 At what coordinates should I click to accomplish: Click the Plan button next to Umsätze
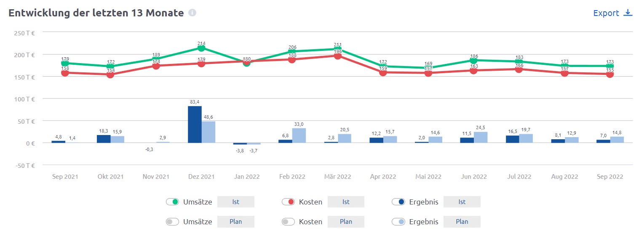pos(235,222)
